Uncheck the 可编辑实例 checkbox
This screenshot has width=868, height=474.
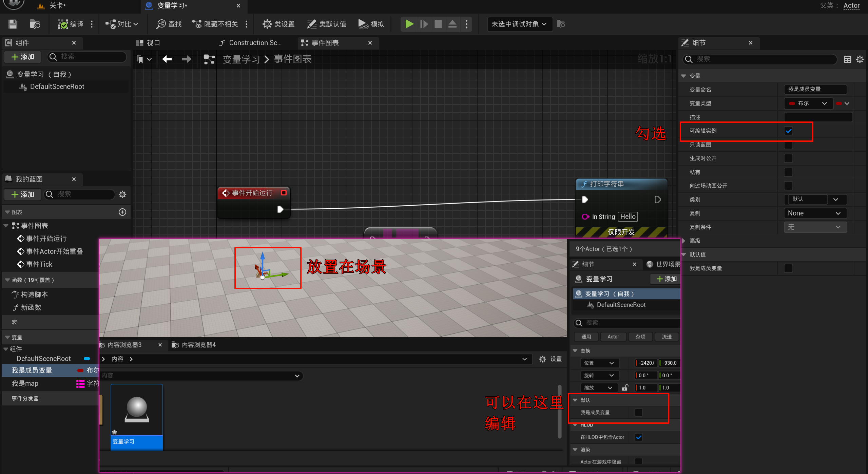(x=788, y=131)
